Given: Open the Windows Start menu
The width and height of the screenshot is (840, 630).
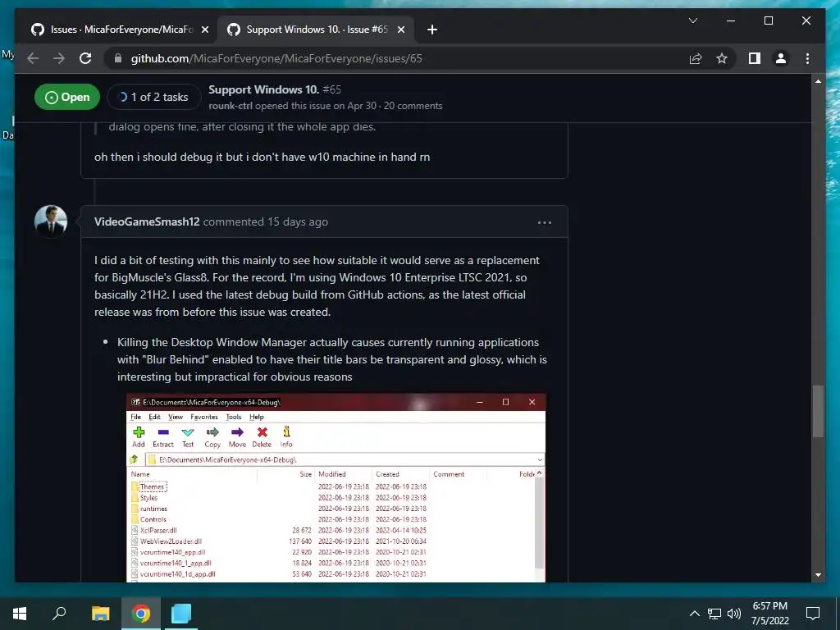Looking at the screenshot, I should [20, 614].
